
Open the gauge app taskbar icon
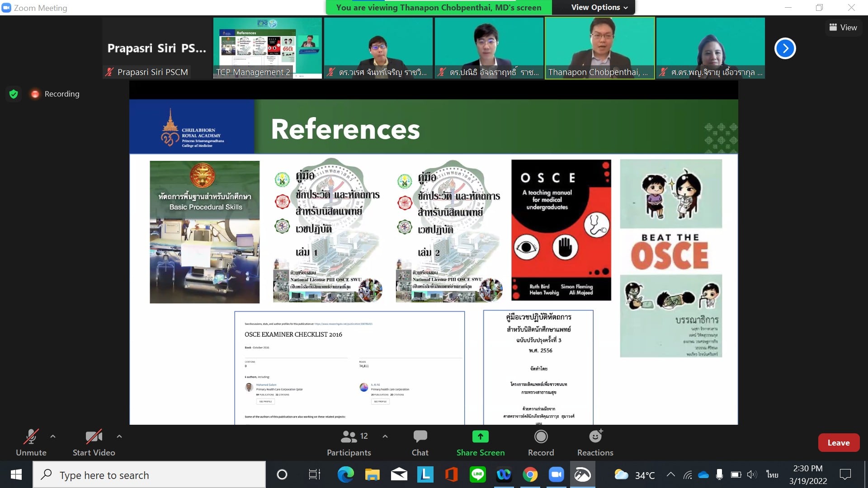click(582, 474)
